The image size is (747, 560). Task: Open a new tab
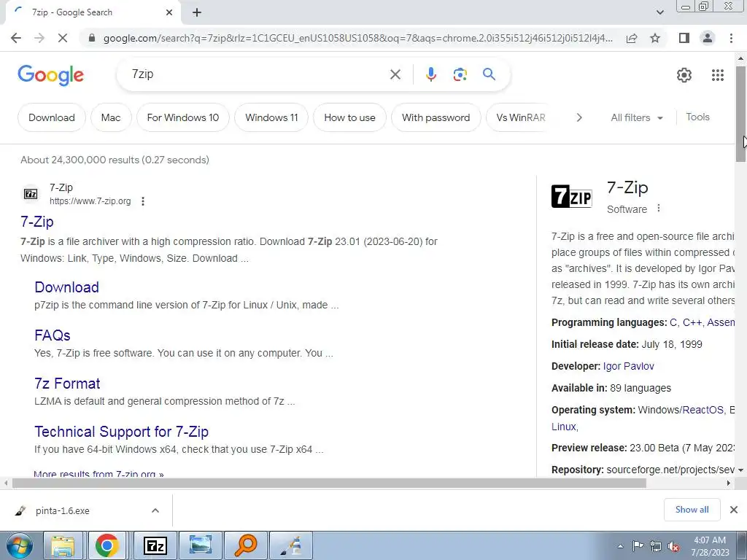pos(197,13)
